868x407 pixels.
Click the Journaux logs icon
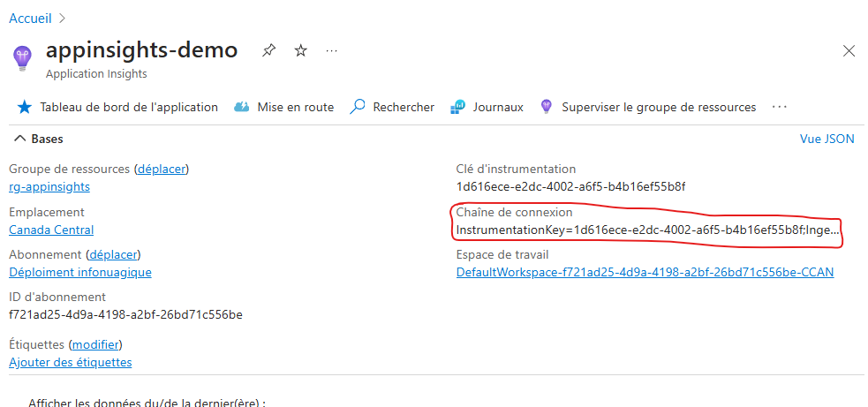[x=457, y=107]
